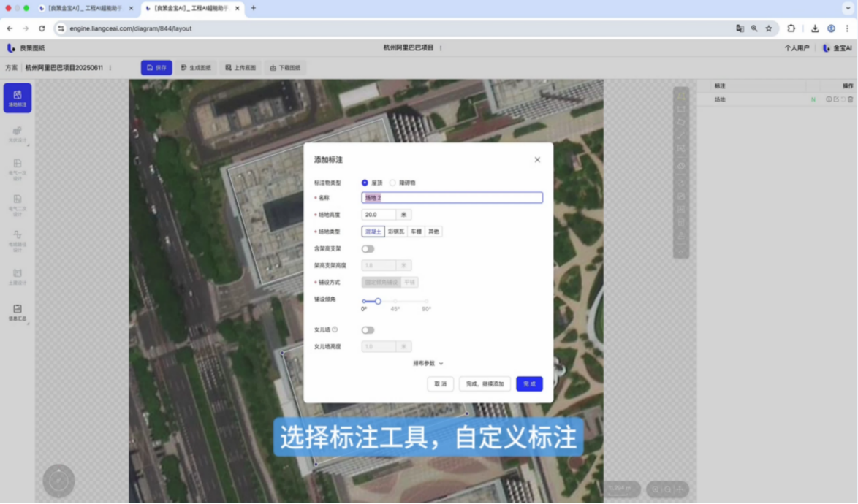This screenshot has width=858, height=504.
Task: Click the 铺设倾角 slider handle
Action: point(378,301)
